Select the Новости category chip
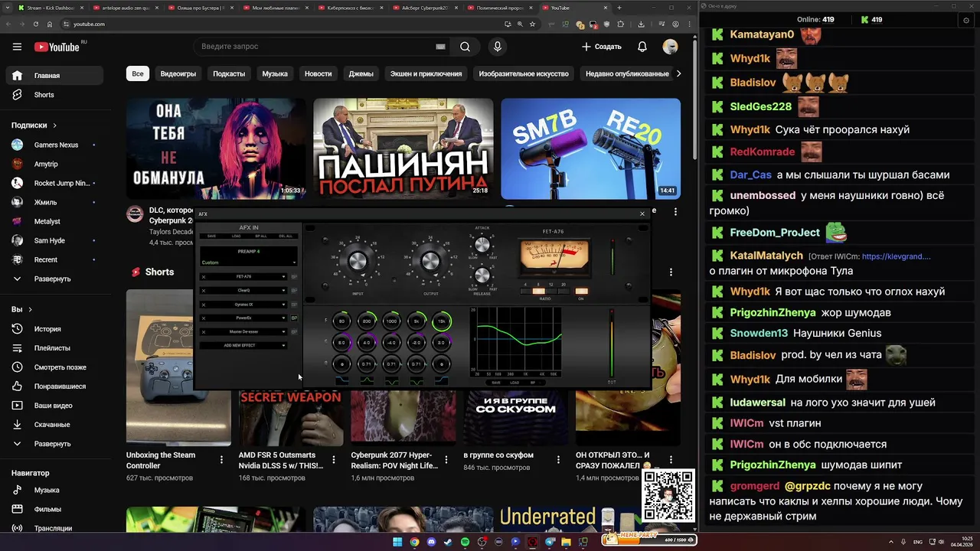980x551 pixels. pos(318,73)
